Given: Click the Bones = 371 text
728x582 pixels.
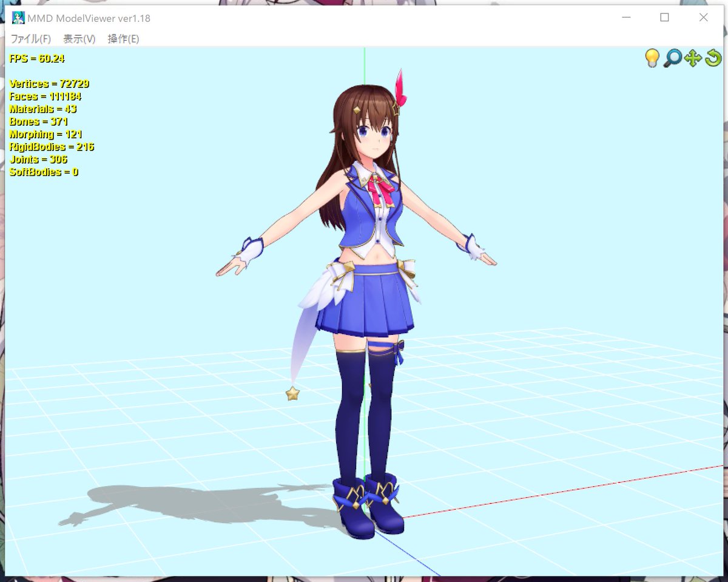Looking at the screenshot, I should (x=38, y=122).
